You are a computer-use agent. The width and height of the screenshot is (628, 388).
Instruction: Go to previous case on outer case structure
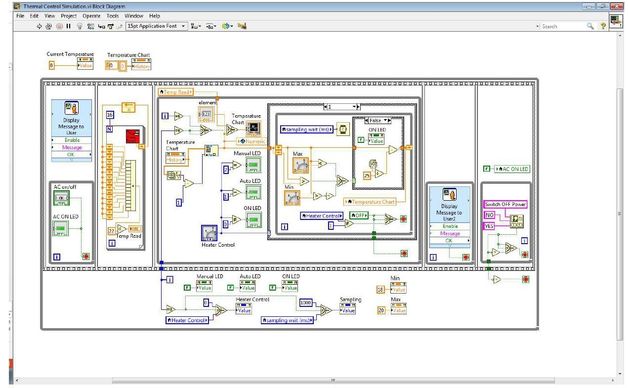[x=325, y=107]
